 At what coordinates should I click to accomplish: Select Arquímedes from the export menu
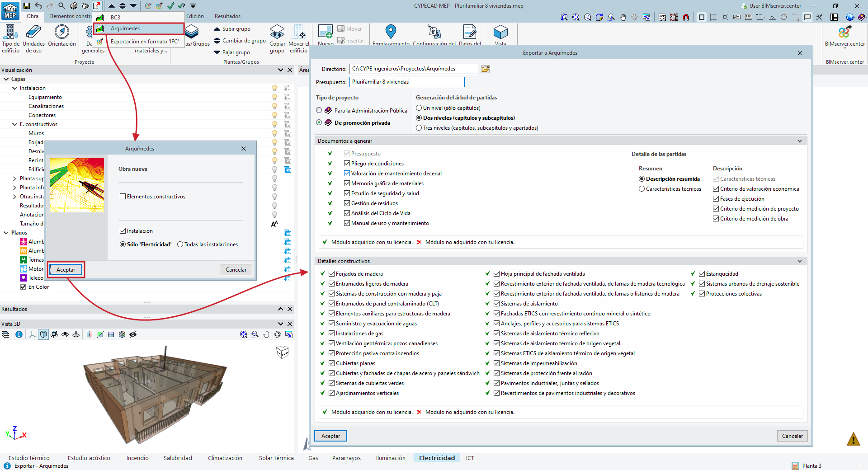click(x=125, y=28)
